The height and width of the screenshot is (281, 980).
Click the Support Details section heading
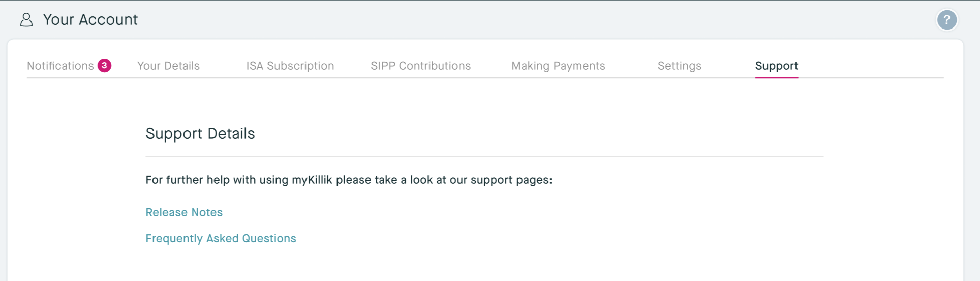200,133
